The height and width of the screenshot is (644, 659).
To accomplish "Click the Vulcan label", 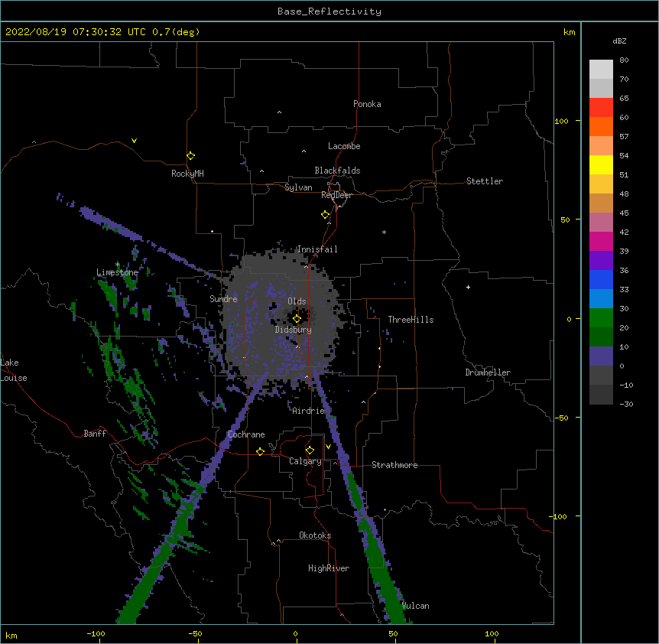I will point(415,606).
